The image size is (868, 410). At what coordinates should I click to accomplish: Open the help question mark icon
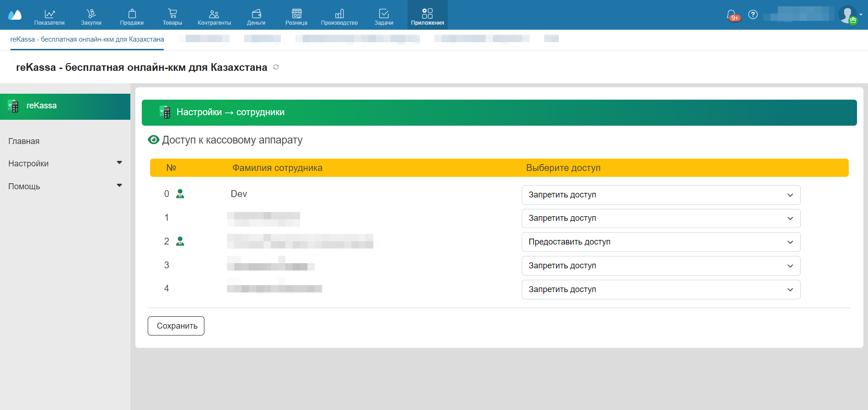click(753, 15)
